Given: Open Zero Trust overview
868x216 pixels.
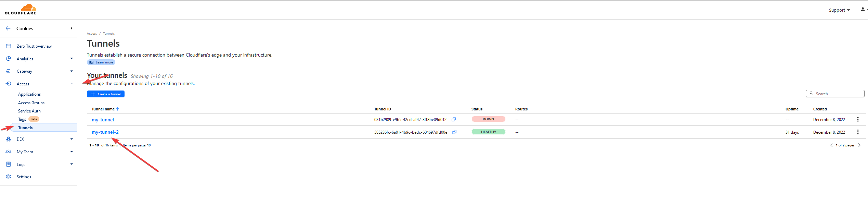Looking at the screenshot, I should point(34,46).
